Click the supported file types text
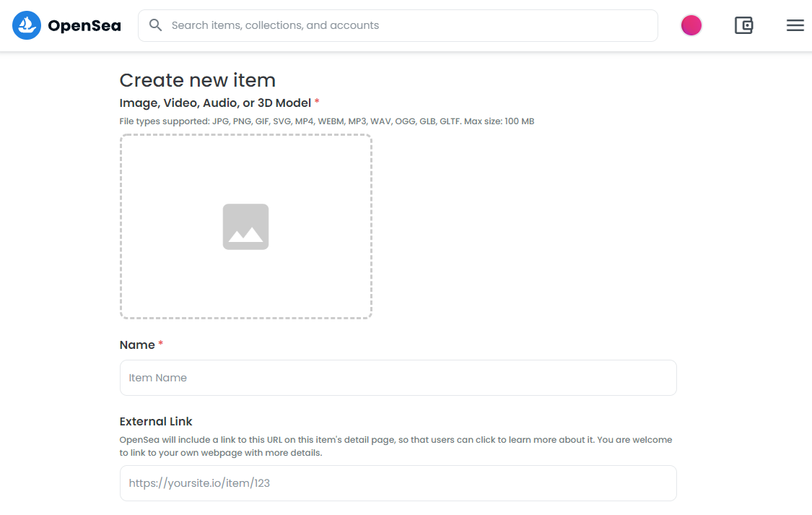Viewport: 812px width, 515px height. (327, 121)
